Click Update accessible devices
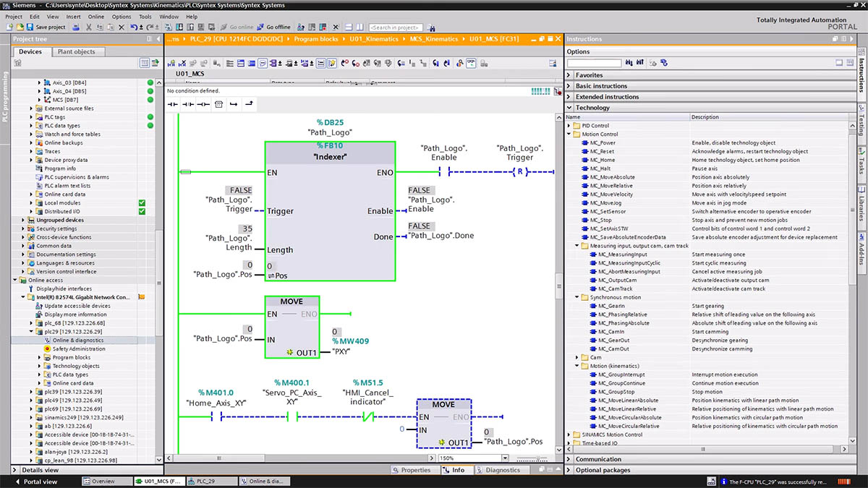The height and width of the screenshot is (488, 868). pyautogui.click(x=77, y=306)
